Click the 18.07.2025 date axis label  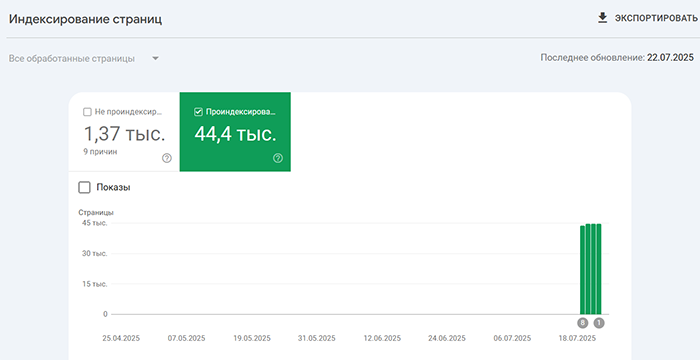(577, 338)
